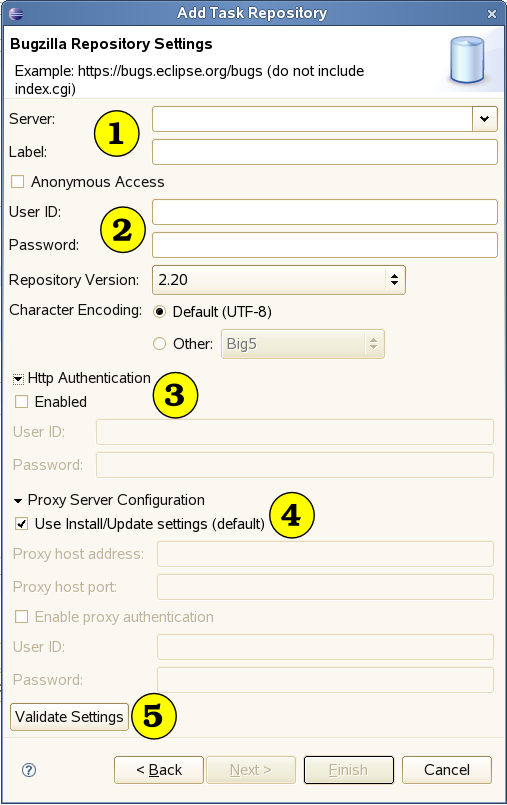
Task: Click the Eclipse icon in title bar
Action: (x=16, y=13)
